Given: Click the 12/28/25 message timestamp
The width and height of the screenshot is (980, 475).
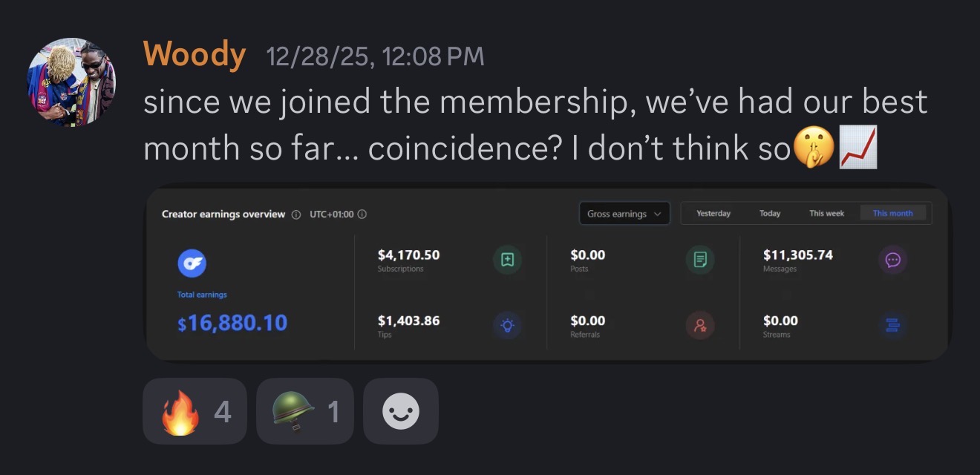Looking at the screenshot, I should (x=375, y=56).
